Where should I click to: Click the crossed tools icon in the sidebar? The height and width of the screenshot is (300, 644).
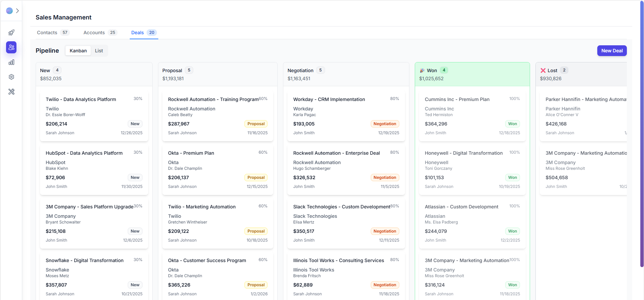pos(11,92)
